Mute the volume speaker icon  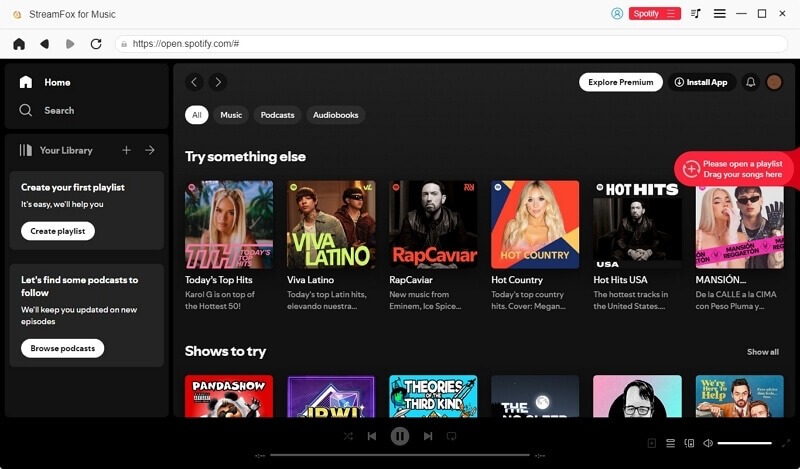click(708, 443)
